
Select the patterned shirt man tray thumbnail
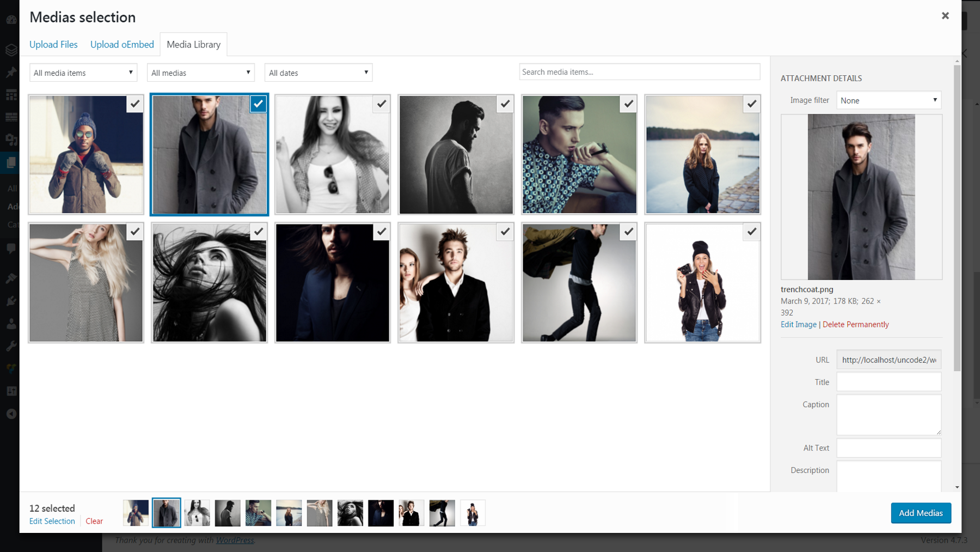[258, 513]
